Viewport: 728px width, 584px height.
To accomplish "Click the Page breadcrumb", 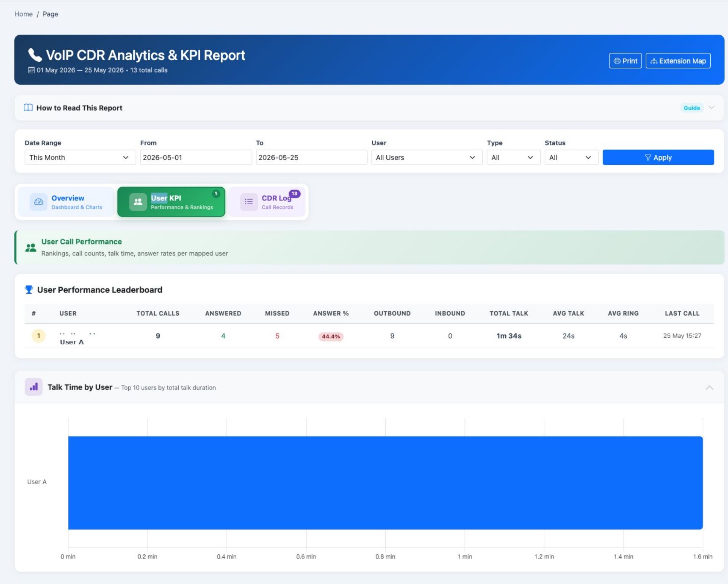I will 50,14.
